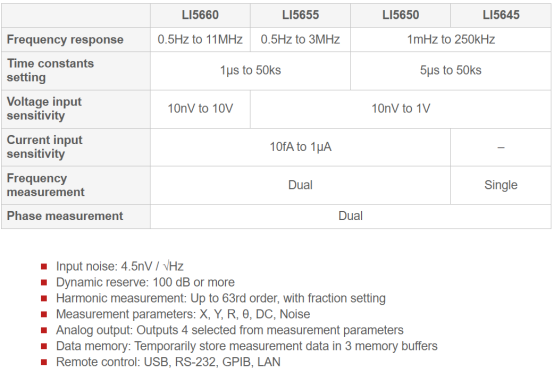Click the red bullet beside Dynamic reserve
554x372 pixels.
pos(44,282)
